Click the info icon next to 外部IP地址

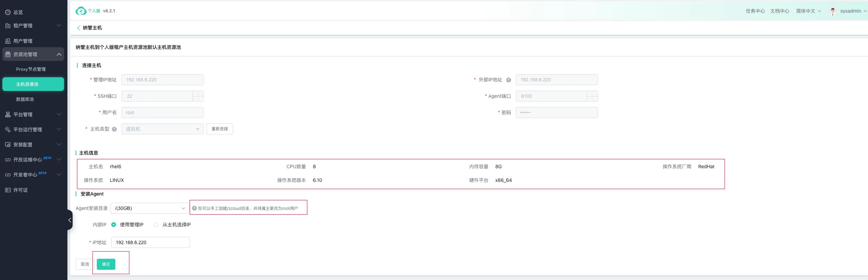(x=508, y=80)
